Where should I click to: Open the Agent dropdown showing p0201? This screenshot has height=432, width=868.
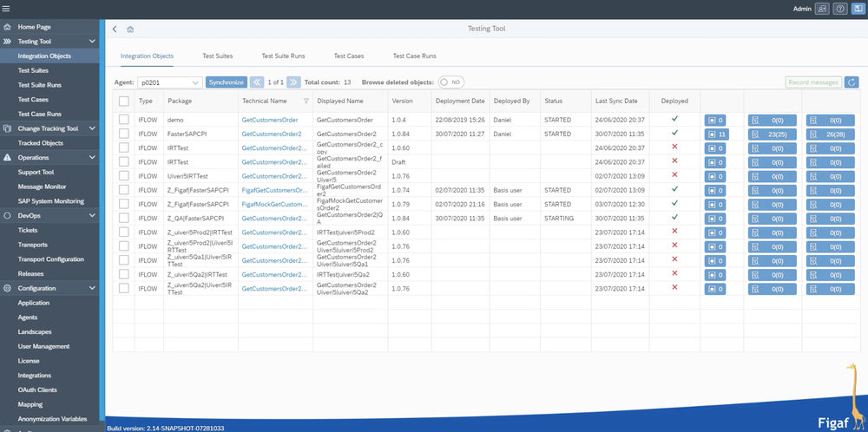click(x=170, y=82)
